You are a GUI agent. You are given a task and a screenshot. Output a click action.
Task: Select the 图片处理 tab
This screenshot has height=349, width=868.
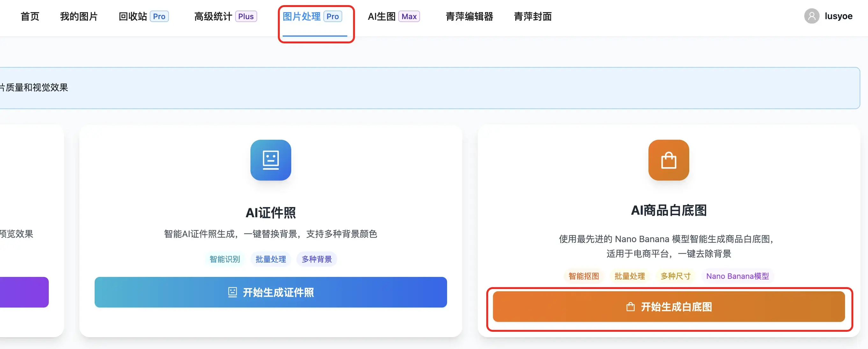301,16
